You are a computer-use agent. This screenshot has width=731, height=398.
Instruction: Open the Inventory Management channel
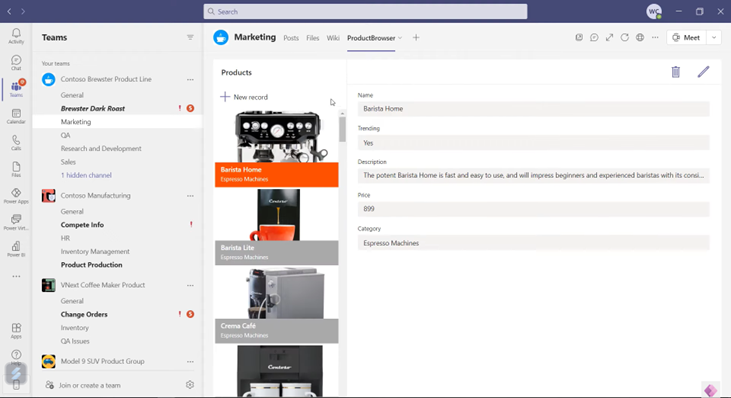95,252
